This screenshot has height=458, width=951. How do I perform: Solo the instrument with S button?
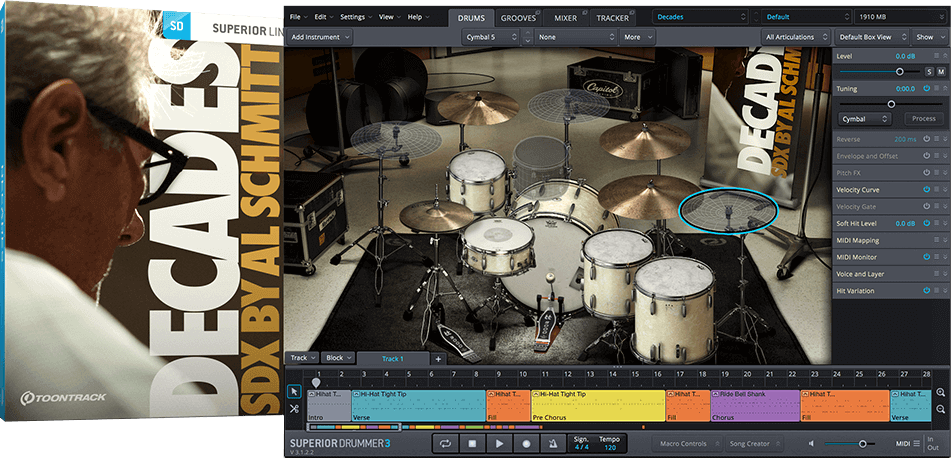(x=930, y=72)
